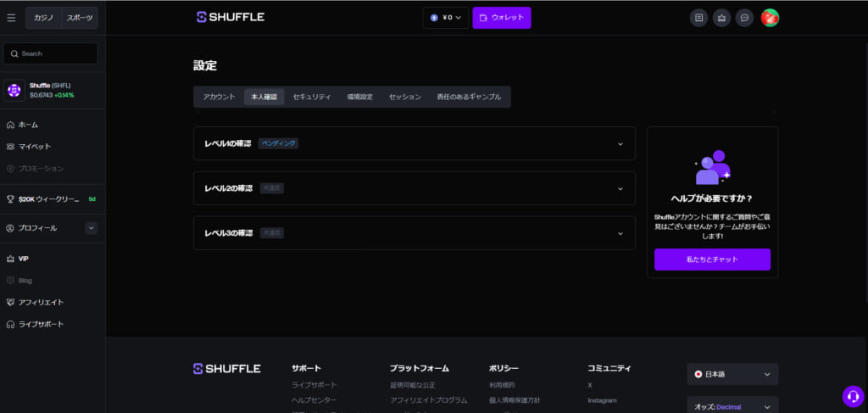
Task: Open footer 証明可能な公正 link
Action: click(413, 385)
